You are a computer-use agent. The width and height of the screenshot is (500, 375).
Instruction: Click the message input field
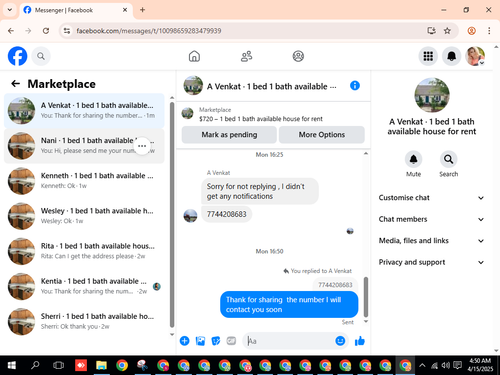pyautogui.click(x=289, y=341)
